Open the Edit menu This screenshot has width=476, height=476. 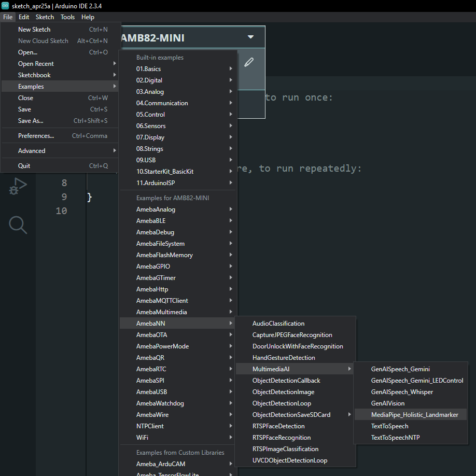point(24,17)
